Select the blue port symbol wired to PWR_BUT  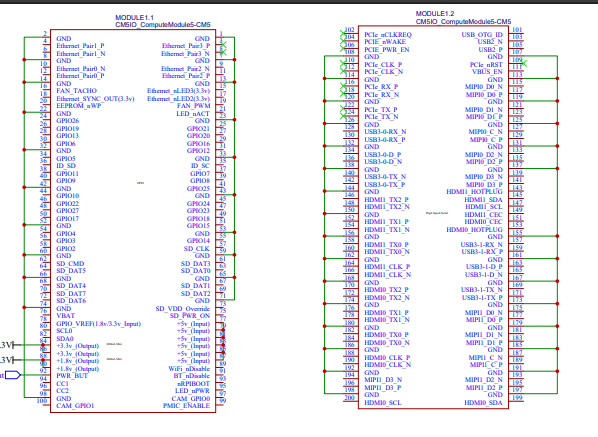coord(12,375)
